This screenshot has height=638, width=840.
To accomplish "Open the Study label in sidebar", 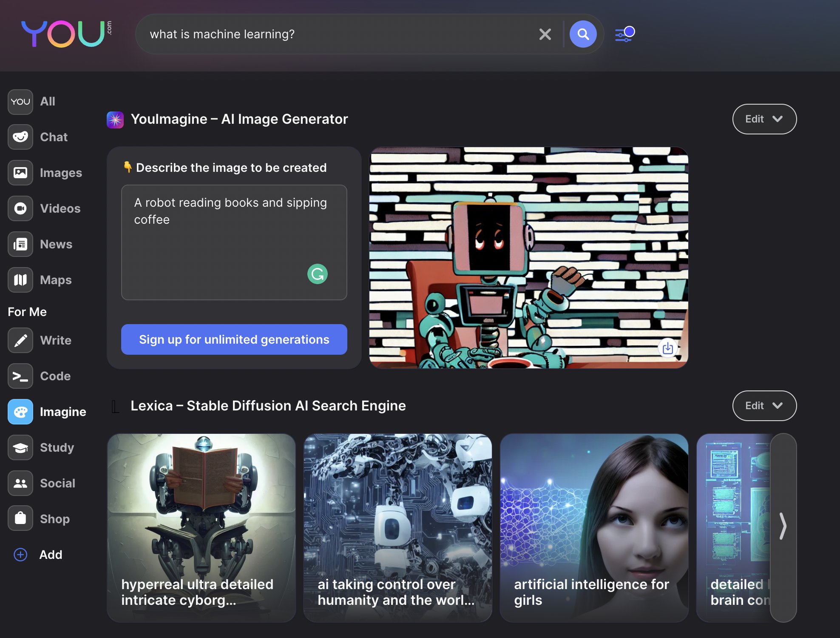I will [57, 447].
